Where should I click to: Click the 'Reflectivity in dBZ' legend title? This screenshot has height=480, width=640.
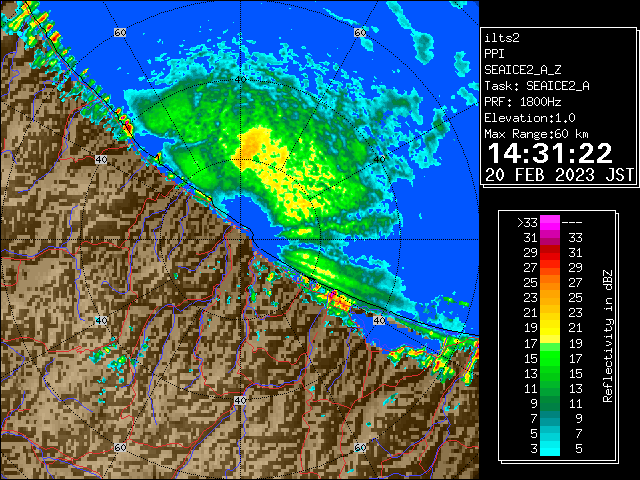[x=608, y=336]
